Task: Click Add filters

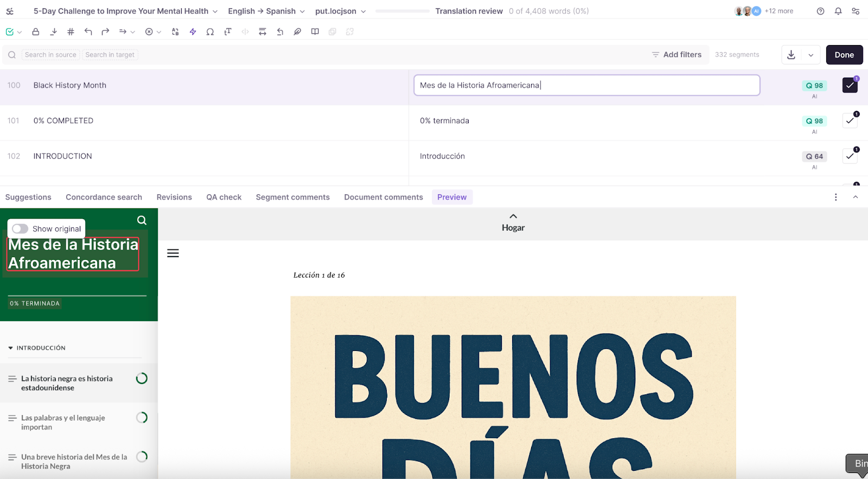Action: [x=676, y=55]
